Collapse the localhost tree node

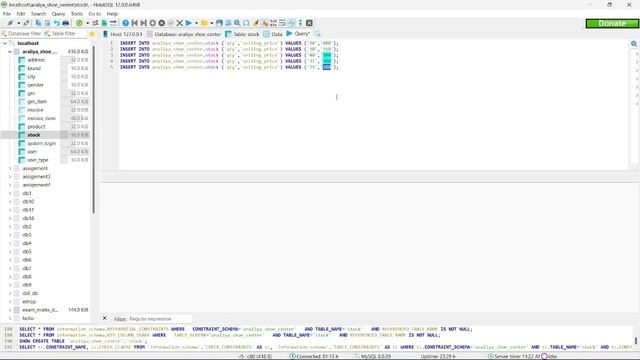point(4,43)
